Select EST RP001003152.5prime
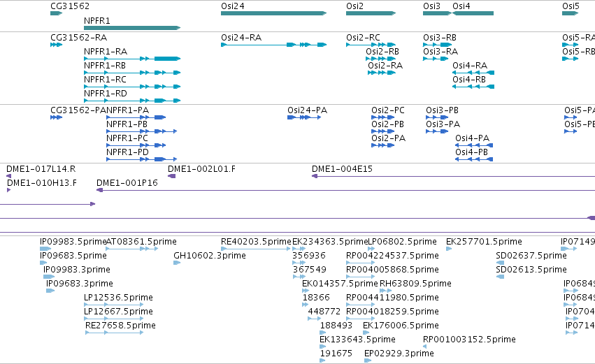This screenshot has height=364, width=595. click(469, 340)
